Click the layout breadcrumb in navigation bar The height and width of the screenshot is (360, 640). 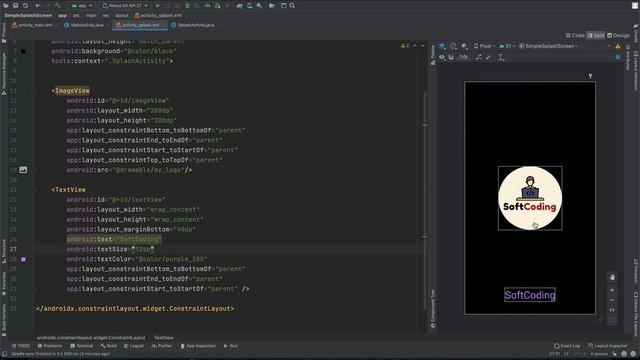coord(122,16)
